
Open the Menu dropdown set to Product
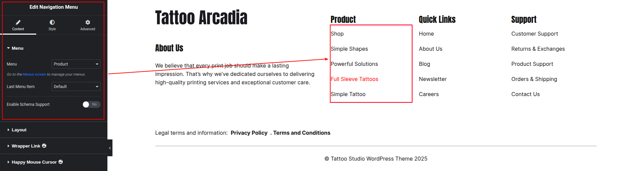[x=76, y=64]
